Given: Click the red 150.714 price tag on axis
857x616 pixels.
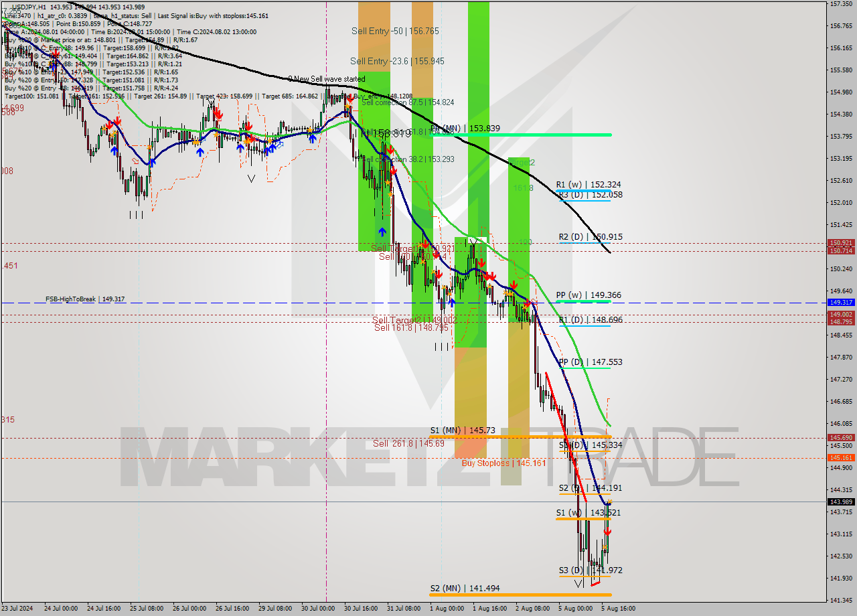Looking at the screenshot, I should (x=841, y=250).
